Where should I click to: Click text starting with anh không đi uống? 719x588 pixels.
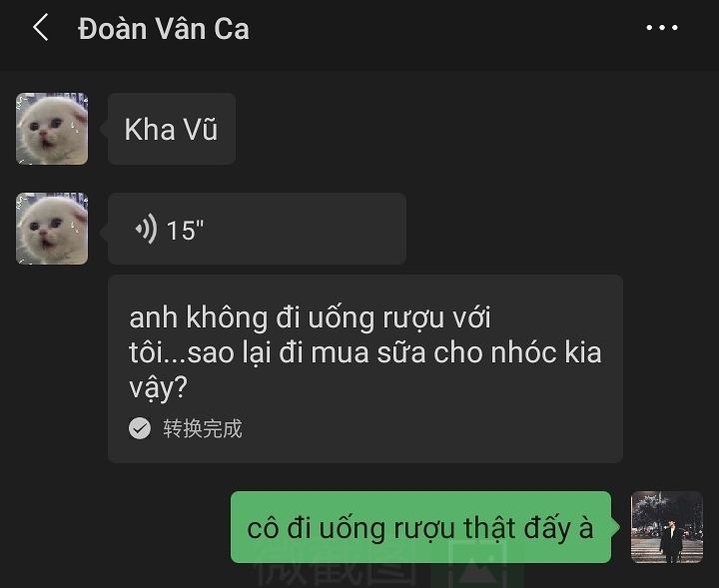pyautogui.click(x=365, y=352)
